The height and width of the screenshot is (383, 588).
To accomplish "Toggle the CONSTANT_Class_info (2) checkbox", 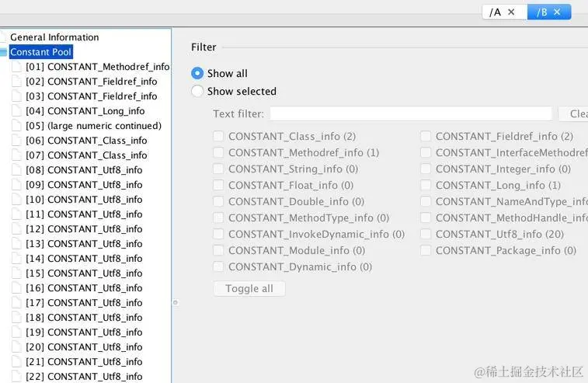I will (219, 136).
